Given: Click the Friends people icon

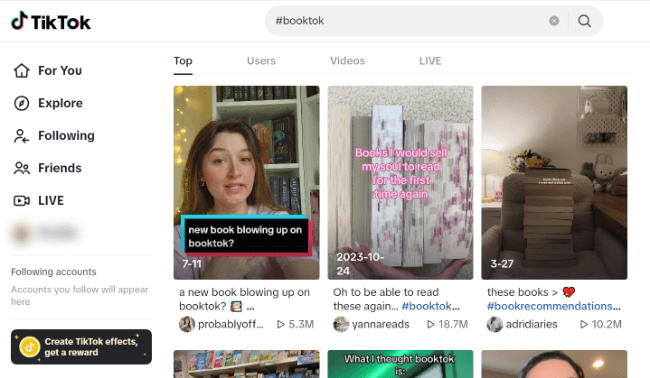Looking at the screenshot, I should [22, 168].
